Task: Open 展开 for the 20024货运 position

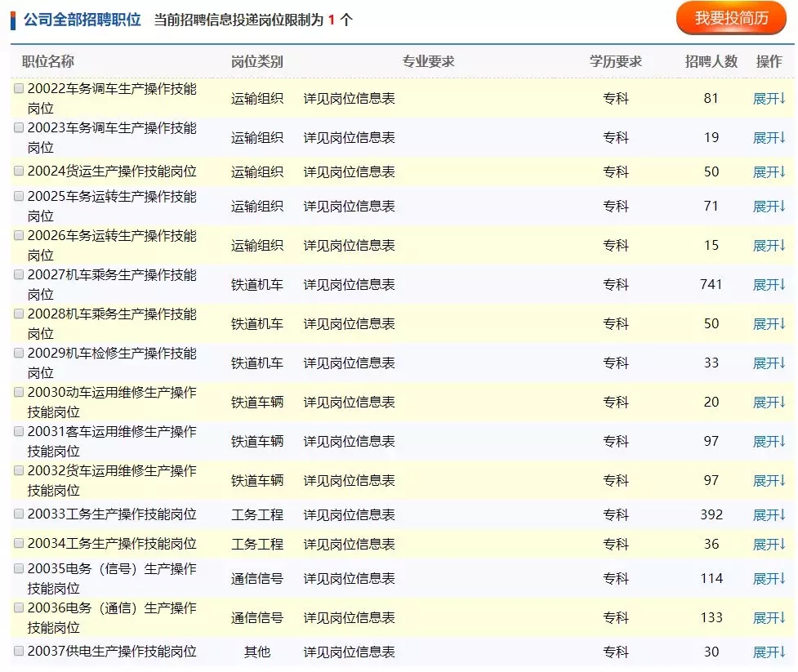Action: tap(769, 172)
